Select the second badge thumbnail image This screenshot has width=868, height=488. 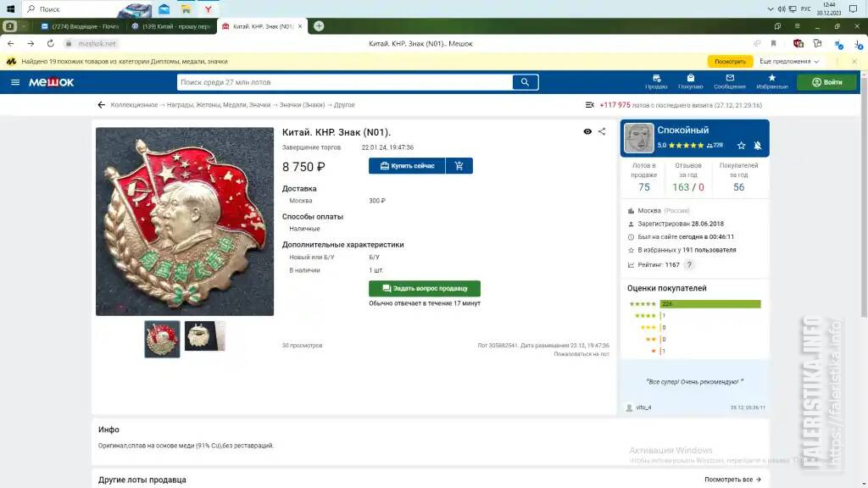[x=205, y=335]
